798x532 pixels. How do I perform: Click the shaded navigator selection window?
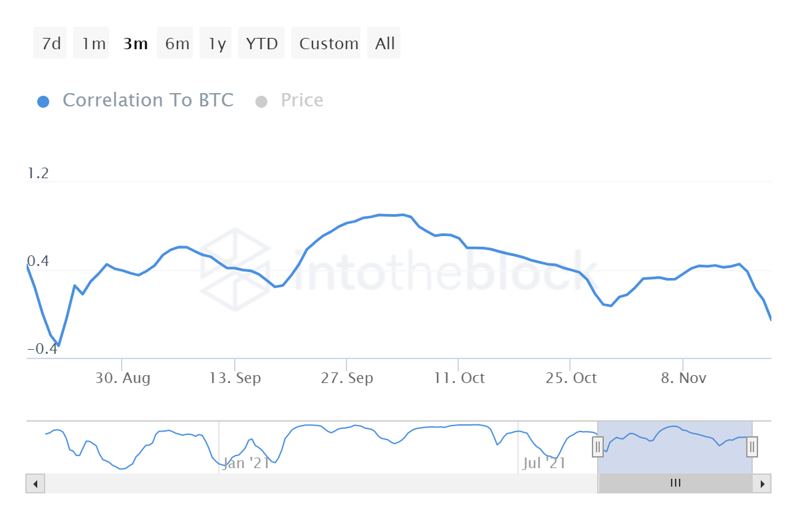(675, 459)
